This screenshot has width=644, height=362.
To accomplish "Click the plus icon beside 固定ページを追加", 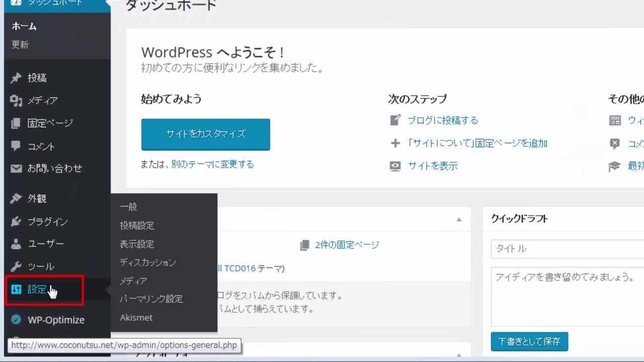I will pos(395,143).
